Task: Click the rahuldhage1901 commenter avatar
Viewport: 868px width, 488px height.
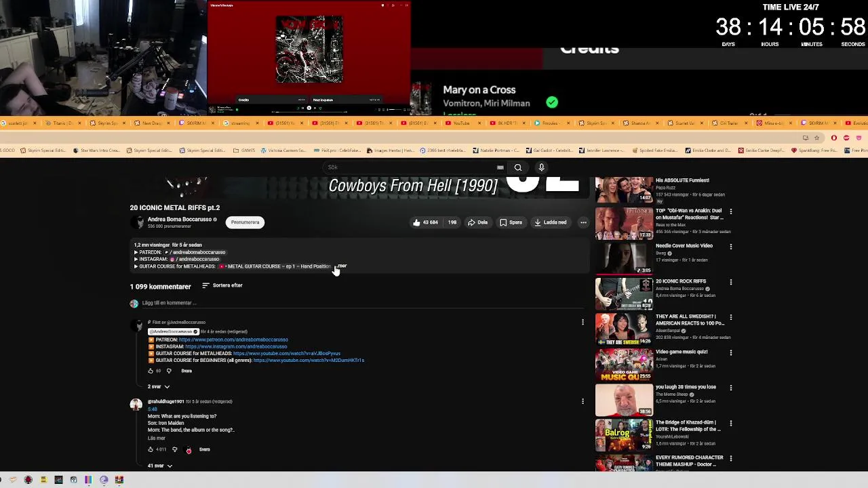Action: (x=136, y=405)
